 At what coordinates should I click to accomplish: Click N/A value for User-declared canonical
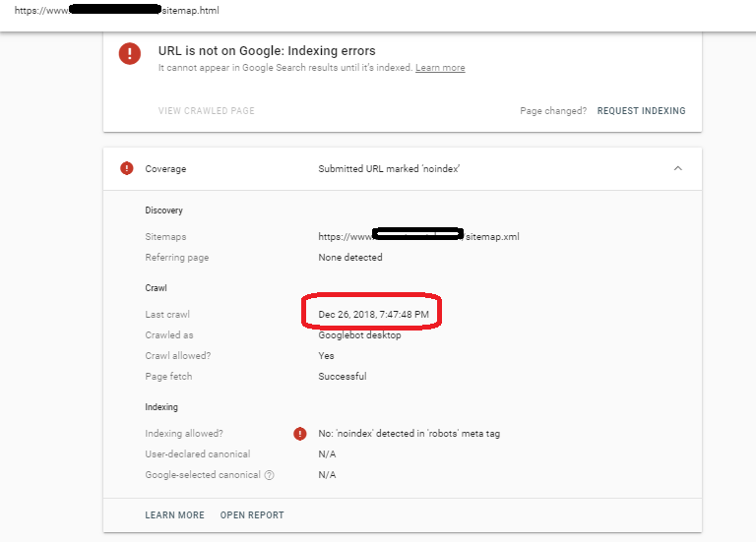pyautogui.click(x=327, y=454)
